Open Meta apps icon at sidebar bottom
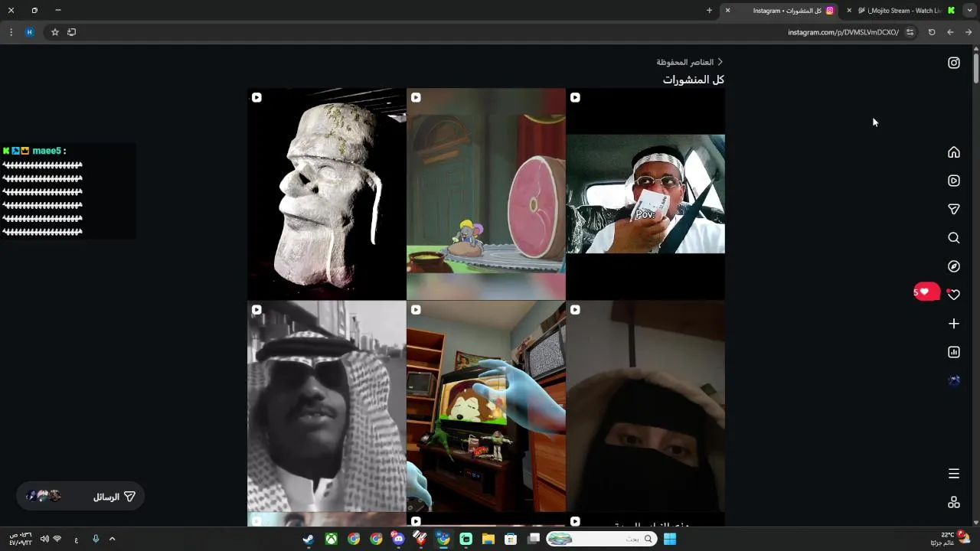The height and width of the screenshot is (551, 980). click(954, 502)
